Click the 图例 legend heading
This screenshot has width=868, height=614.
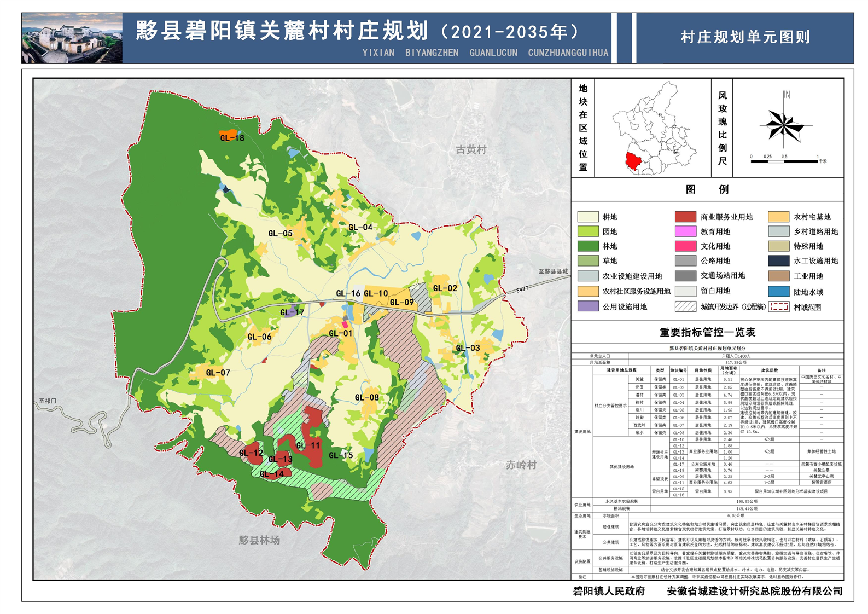(707, 189)
